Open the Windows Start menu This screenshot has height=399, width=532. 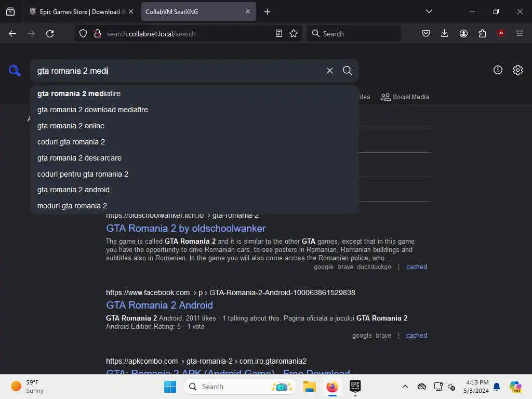click(170, 387)
